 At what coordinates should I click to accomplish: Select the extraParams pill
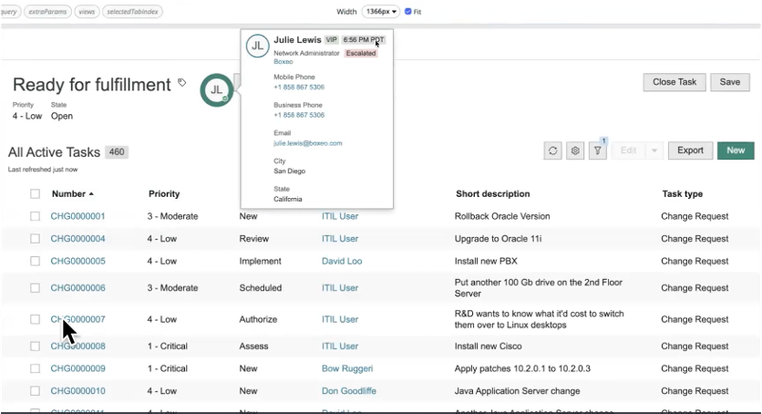(48, 12)
